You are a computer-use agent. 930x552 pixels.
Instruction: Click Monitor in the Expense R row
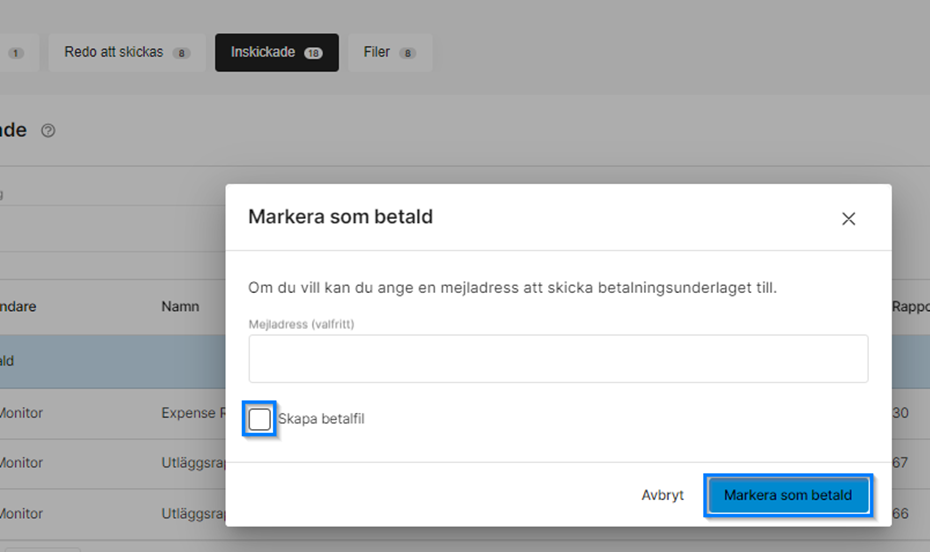[x=21, y=413]
